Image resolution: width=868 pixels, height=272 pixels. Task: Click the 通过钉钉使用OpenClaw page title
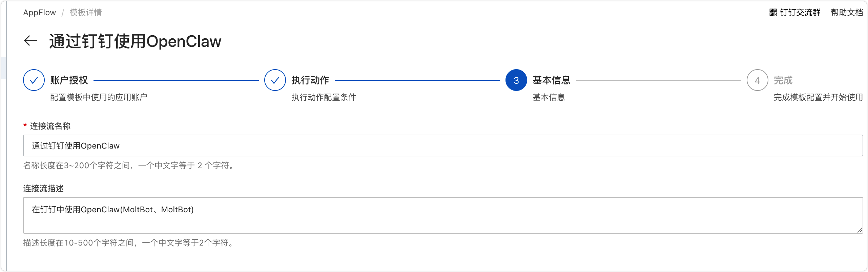pyautogui.click(x=135, y=41)
